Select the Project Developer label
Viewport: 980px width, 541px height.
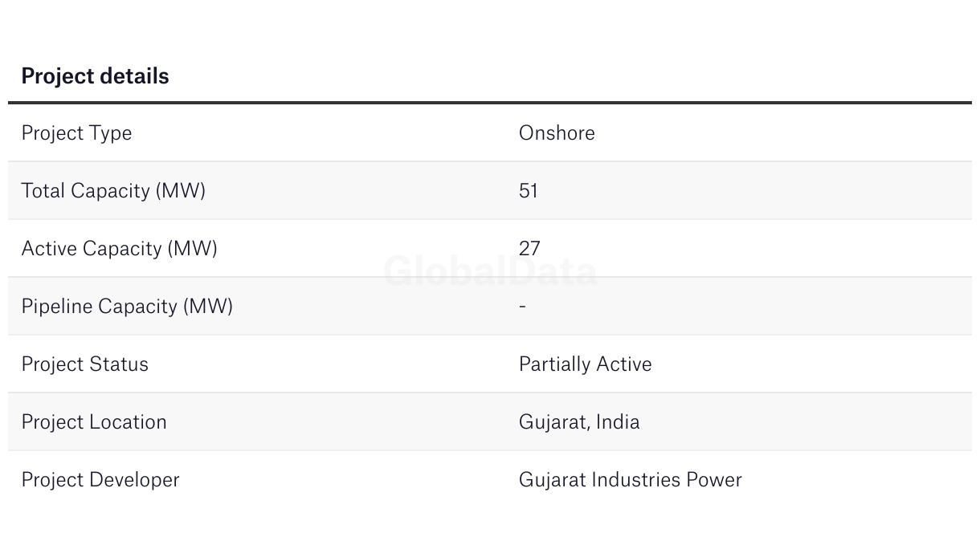coord(100,480)
